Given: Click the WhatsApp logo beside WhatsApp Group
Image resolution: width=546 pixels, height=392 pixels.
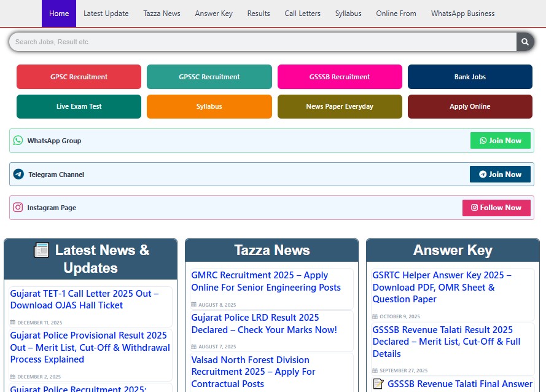Looking at the screenshot, I should click(x=18, y=141).
